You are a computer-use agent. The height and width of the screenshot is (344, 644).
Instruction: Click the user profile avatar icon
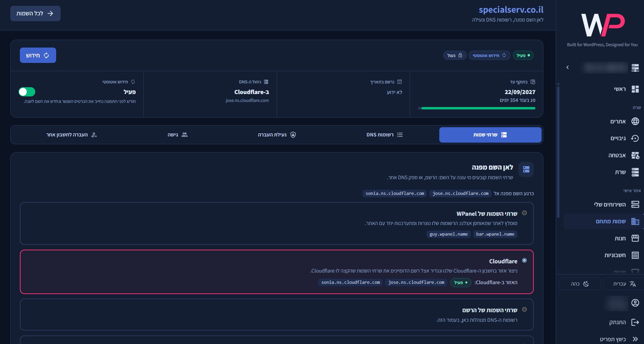point(635,303)
